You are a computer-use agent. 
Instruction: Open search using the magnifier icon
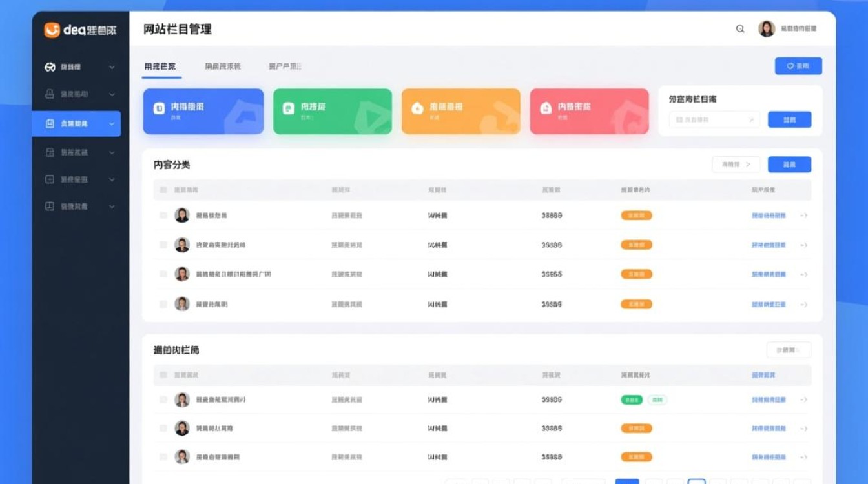pyautogui.click(x=740, y=29)
